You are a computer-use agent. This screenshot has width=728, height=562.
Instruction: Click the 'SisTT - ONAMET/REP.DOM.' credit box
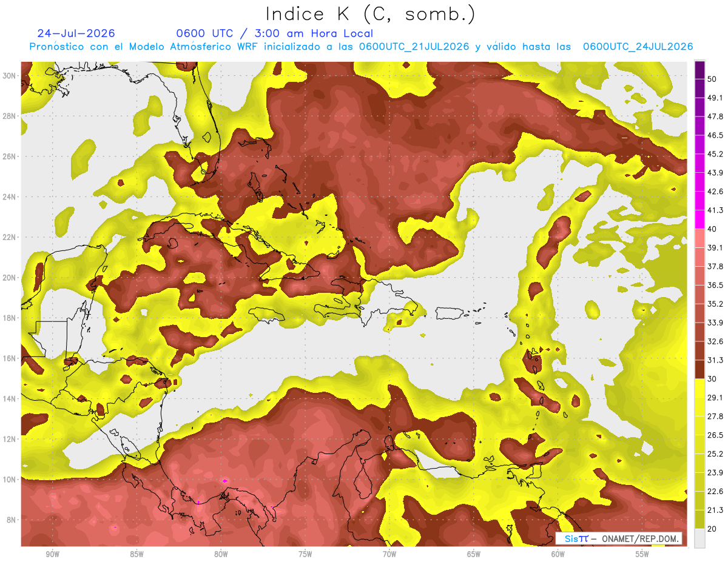[619, 538]
